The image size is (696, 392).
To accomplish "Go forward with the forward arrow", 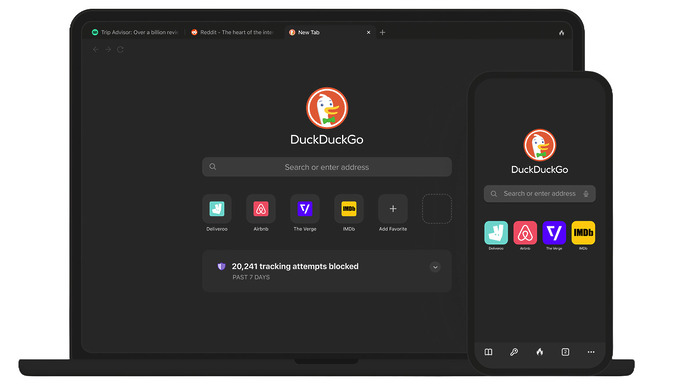I will click(108, 50).
